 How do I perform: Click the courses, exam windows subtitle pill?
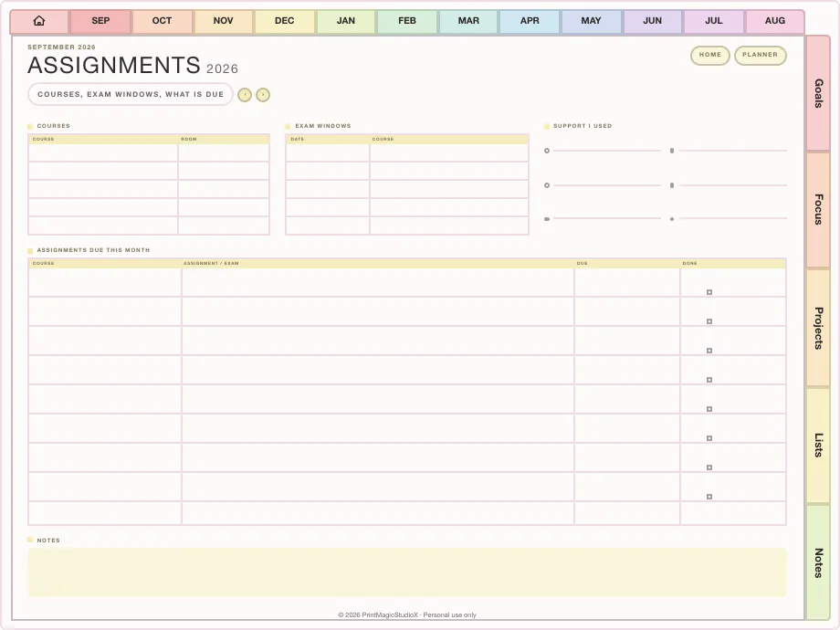[131, 94]
